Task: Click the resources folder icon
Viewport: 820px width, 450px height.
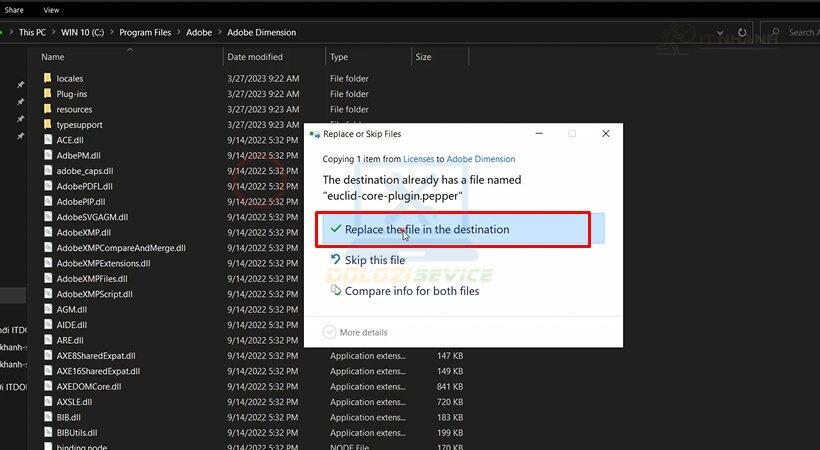Action: tap(47, 109)
